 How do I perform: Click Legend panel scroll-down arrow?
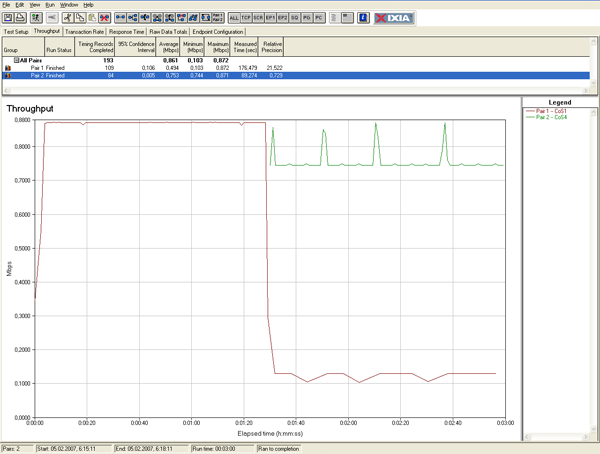click(593, 429)
